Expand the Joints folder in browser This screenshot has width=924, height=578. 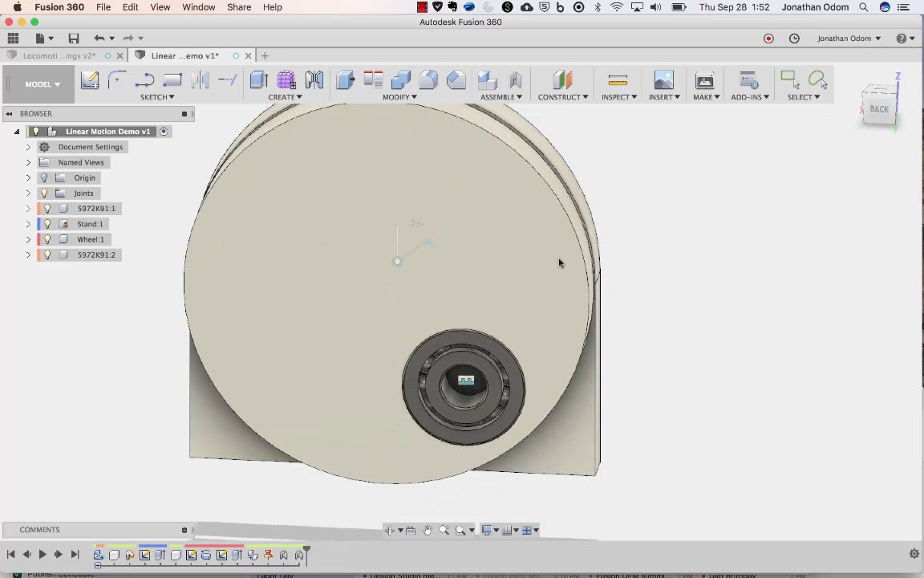[28, 193]
